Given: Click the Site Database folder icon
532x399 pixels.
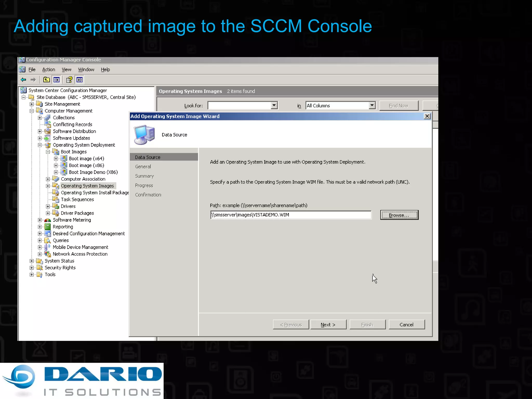Looking at the screenshot, I should tap(31, 97).
